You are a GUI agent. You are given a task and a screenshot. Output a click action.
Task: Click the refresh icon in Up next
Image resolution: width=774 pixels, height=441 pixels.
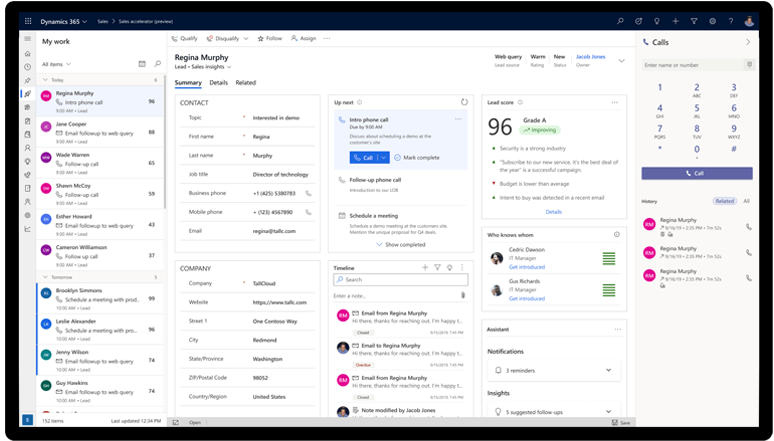coord(464,102)
